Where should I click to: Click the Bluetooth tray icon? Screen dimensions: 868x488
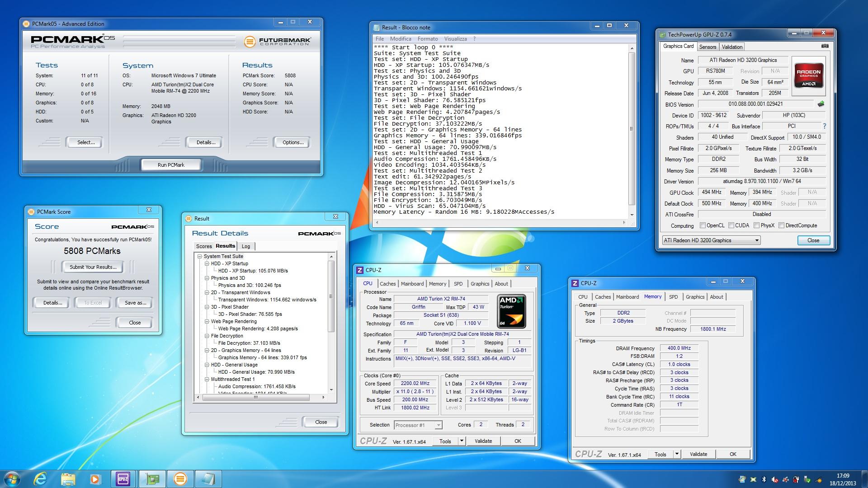[x=764, y=479]
